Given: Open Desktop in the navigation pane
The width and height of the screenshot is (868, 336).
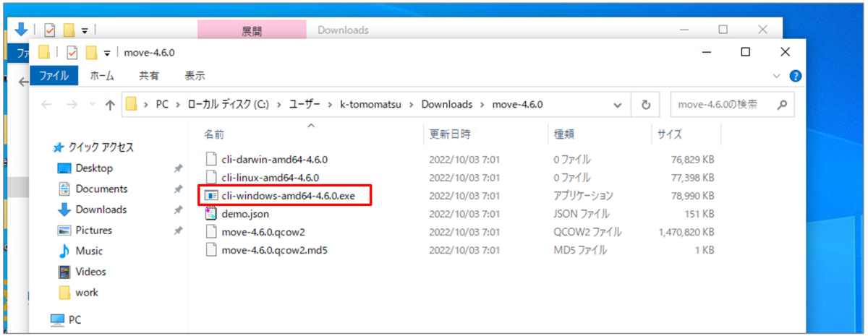Looking at the screenshot, I should click(x=94, y=168).
